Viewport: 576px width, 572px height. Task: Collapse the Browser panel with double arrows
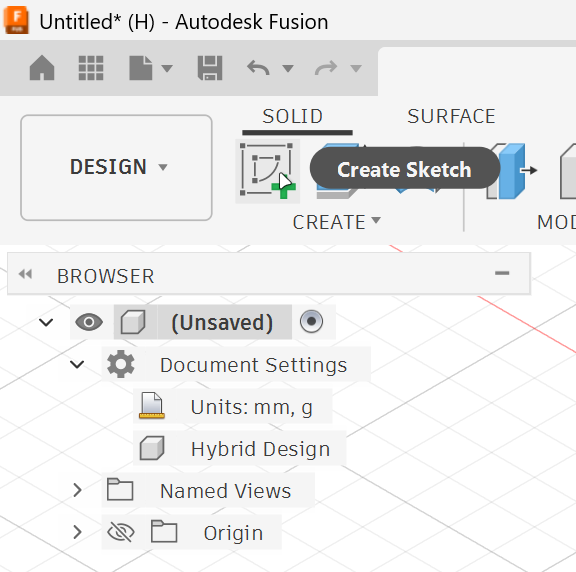25,274
